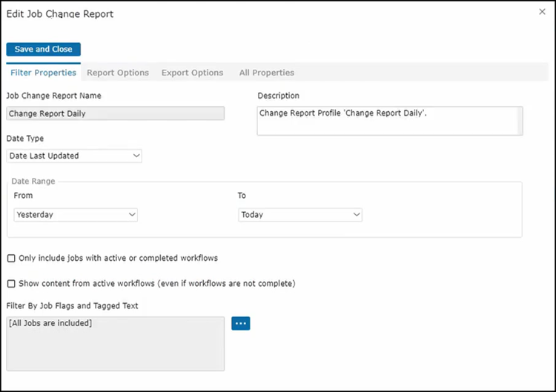Open the Report Options tab
This screenshot has height=392, width=556.
pyautogui.click(x=118, y=73)
